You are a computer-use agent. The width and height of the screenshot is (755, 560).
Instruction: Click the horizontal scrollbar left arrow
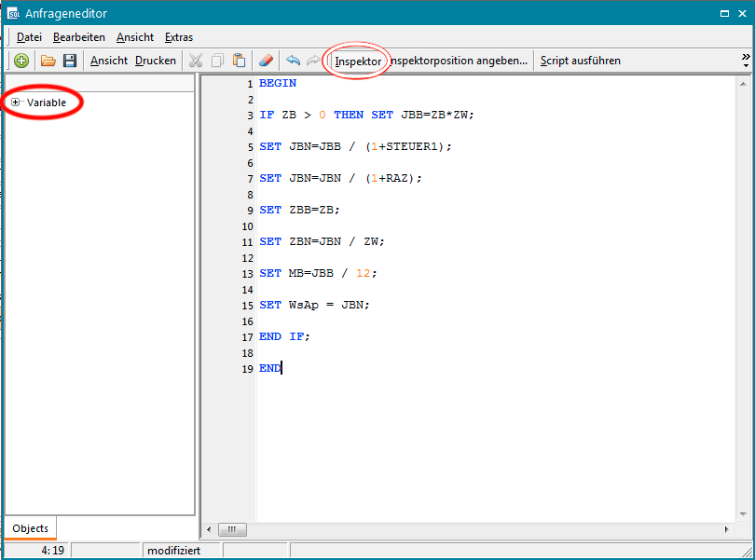[209, 529]
